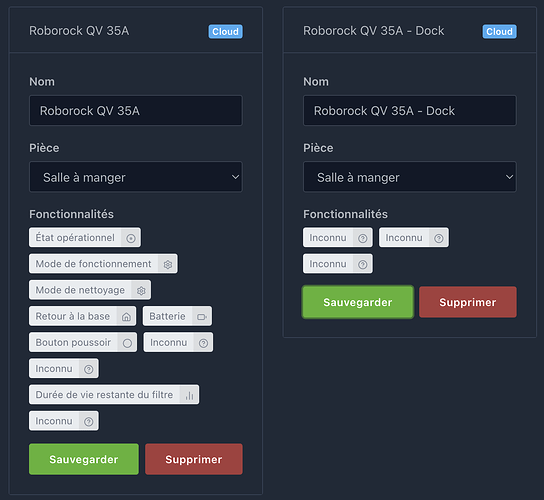Click the Batterie battery icon

pyautogui.click(x=202, y=316)
